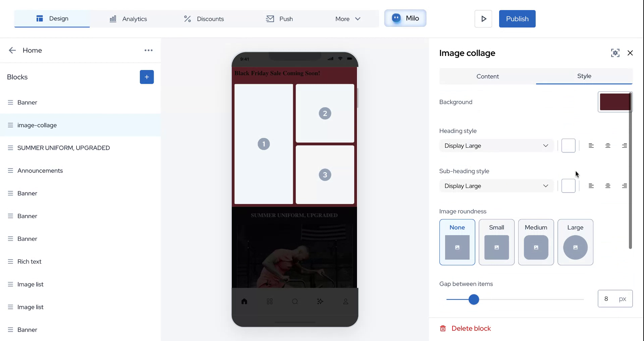This screenshot has width=644, height=341.
Task: Open the Milo assistant
Action: tap(405, 18)
